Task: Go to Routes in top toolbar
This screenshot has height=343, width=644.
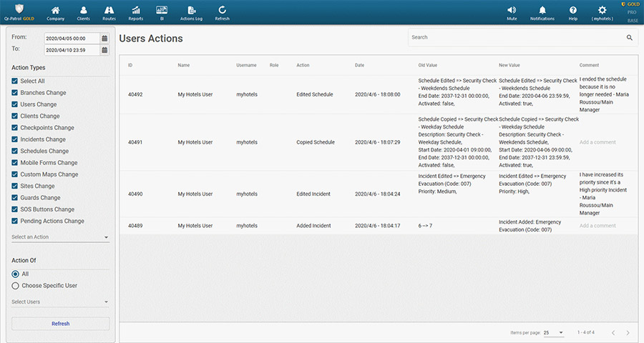Action: [109, 10]
